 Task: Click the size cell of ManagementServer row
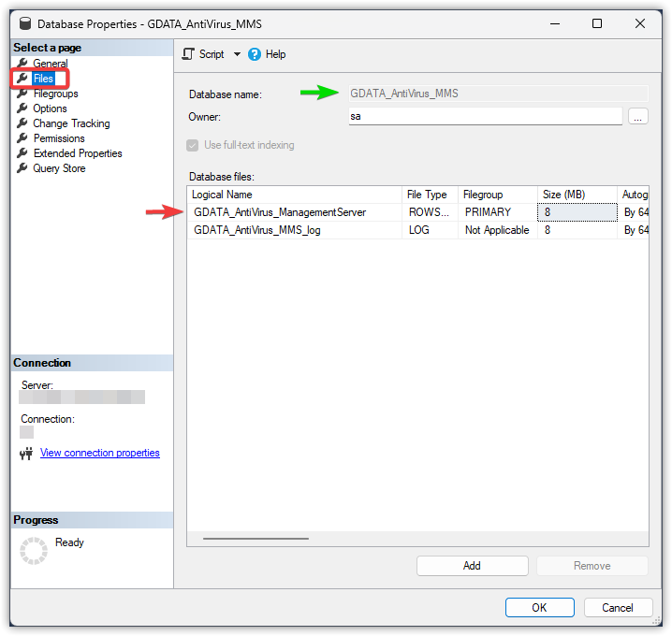pyautogui.click(x=577, y=212)
